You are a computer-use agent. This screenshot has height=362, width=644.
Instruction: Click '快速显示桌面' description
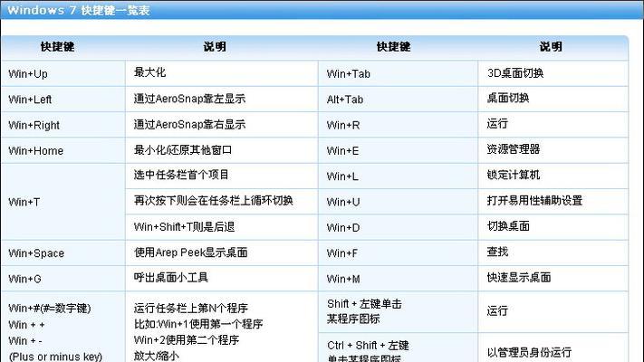point(519,278)
